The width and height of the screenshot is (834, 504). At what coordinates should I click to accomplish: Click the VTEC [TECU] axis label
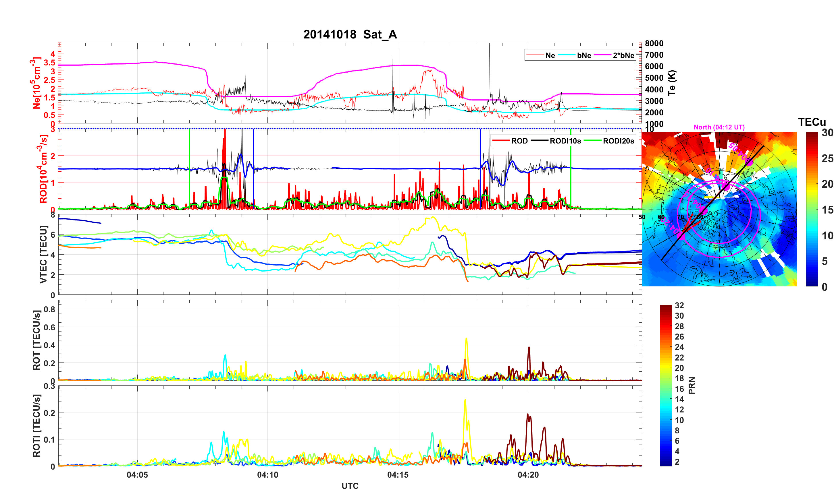click(43, 254)
